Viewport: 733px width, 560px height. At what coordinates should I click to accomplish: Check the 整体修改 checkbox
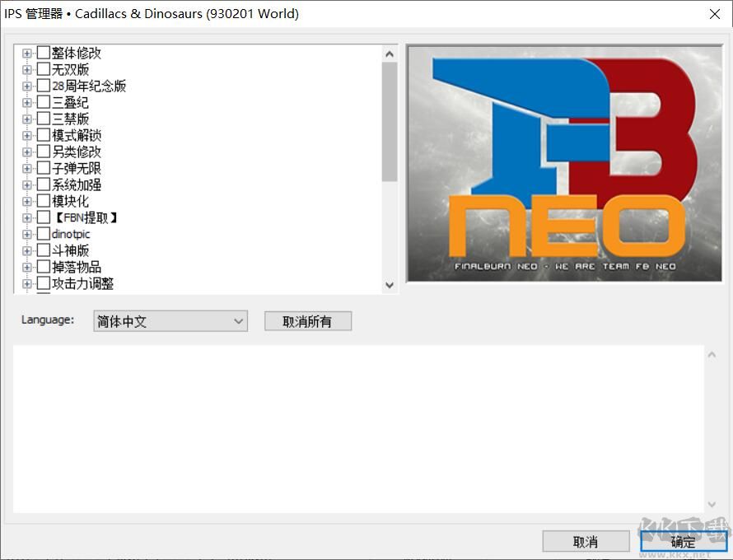[x=44, y=53]
